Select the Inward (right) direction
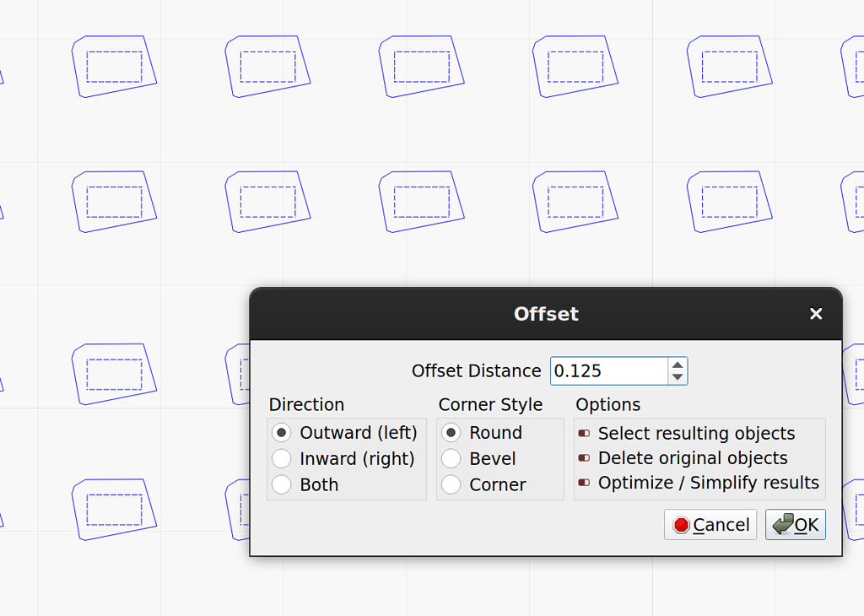The width and height of the screenshot is (864, 616). click(x=281, y=458)
